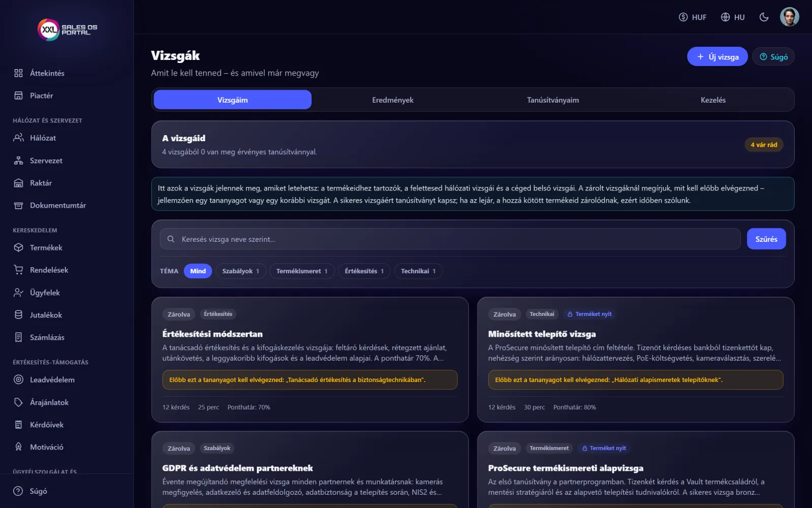Viewport: 812px width, 508px height.
Task: Open ProSecure termékismereti alapvizsga exam
Action: click(566, 468)
